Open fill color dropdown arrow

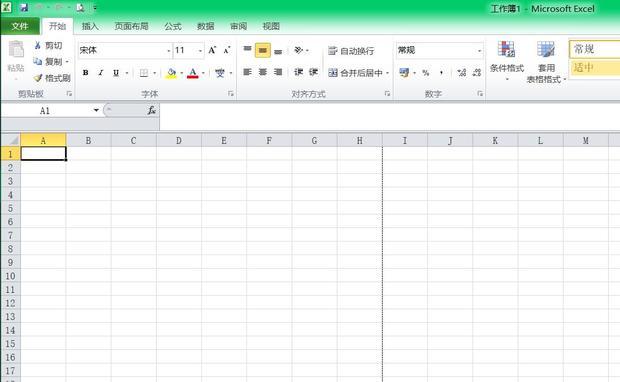coord(181,73)
